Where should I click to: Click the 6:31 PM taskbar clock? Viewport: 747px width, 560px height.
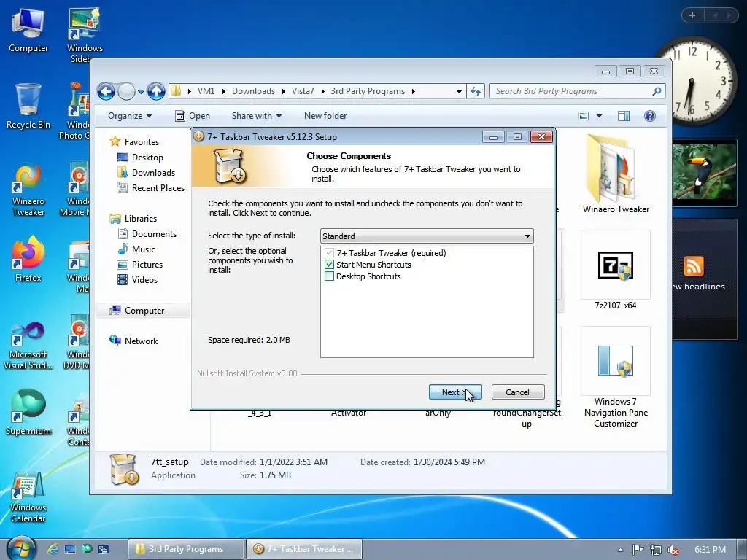(x=710, y=550)
